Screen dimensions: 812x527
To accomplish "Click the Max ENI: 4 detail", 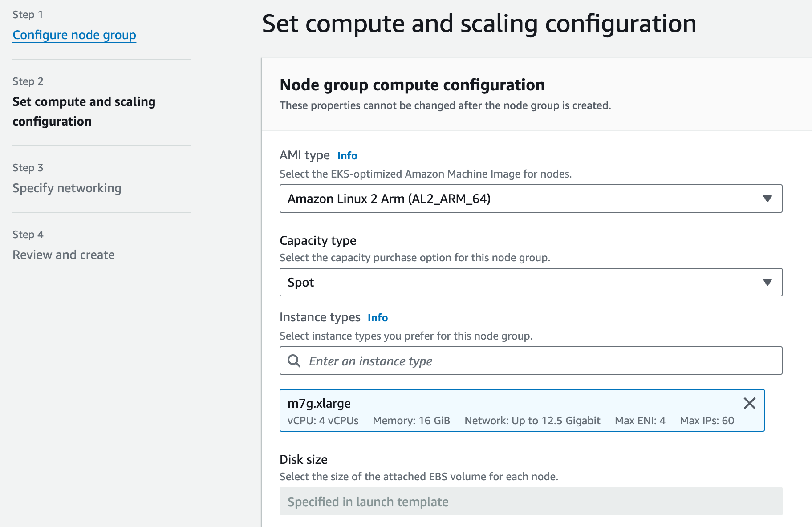I will (640, 421).
